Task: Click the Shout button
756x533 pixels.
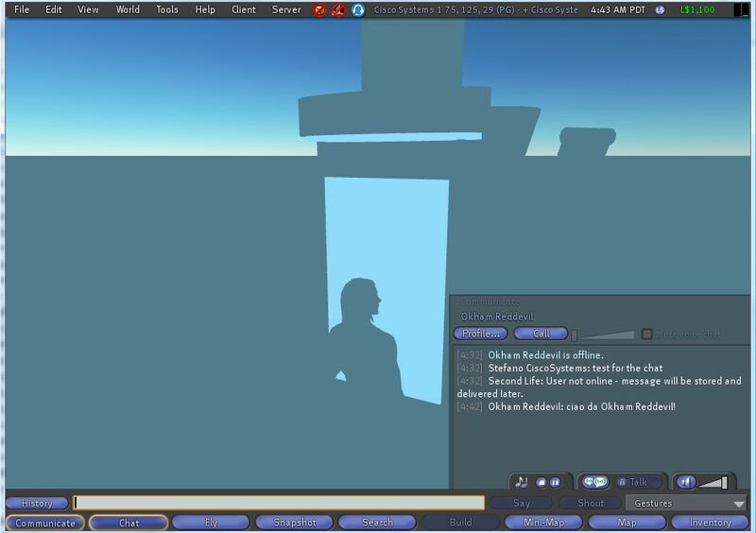Action: coord(591,503)
